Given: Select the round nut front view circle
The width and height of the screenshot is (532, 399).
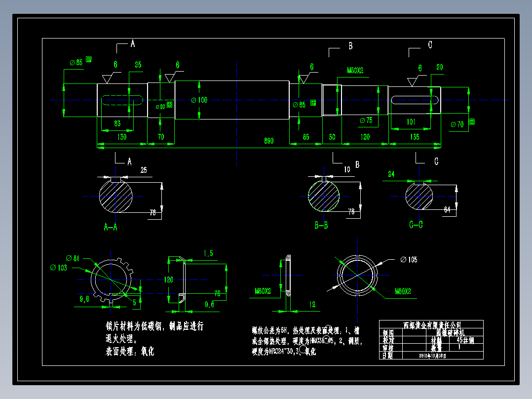Looking at the screenshot, I should click(x=357, y=276).
